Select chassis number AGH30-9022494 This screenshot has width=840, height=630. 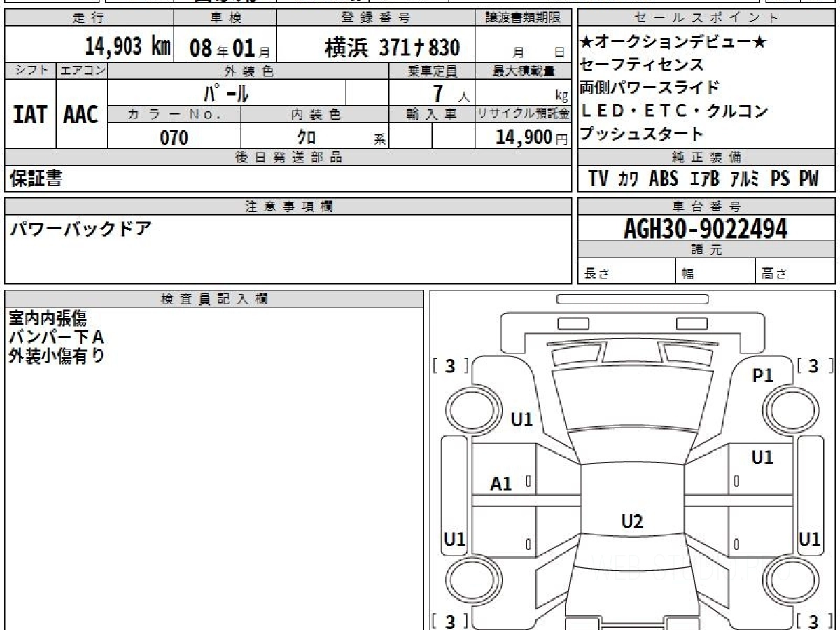click(706, 228)
